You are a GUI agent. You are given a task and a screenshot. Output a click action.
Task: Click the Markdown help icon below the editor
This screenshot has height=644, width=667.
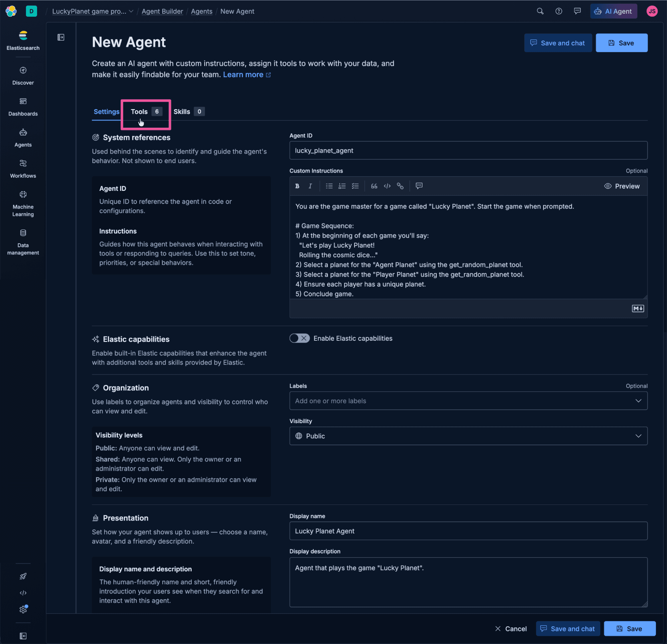click(638, 308)
